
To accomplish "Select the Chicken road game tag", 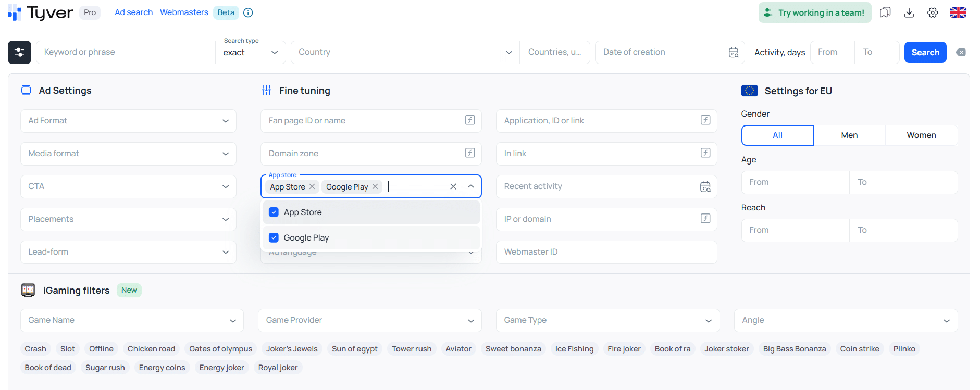I will (151, 349).
